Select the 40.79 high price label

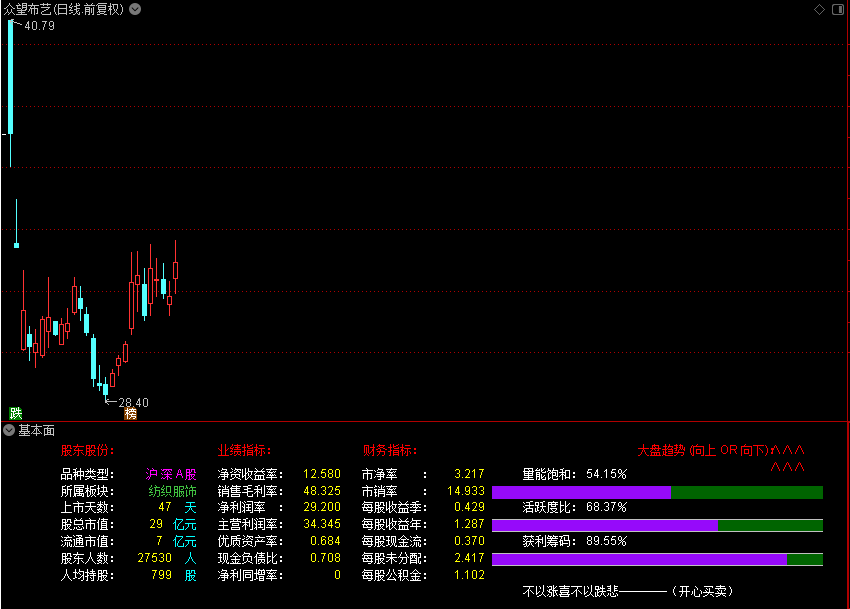click(39, 25)
